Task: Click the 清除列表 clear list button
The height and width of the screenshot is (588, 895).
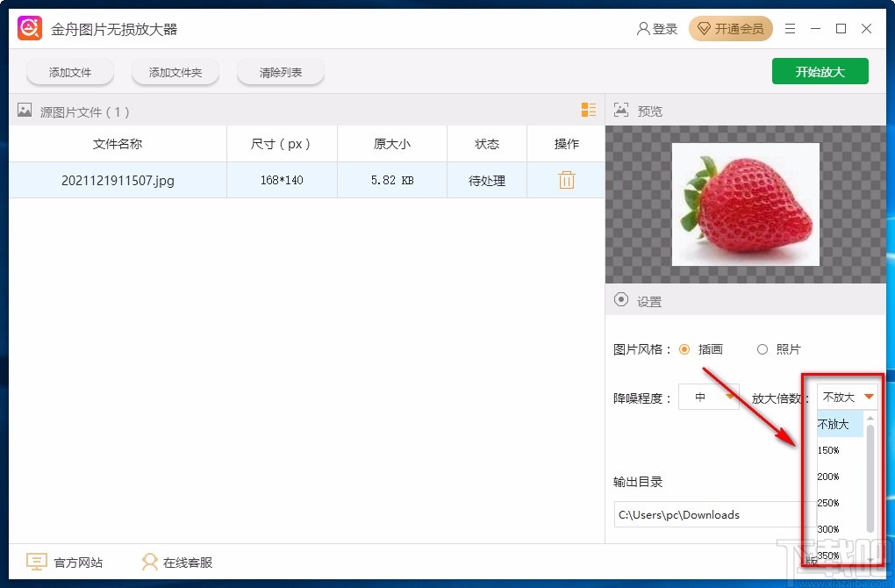Action: (x=280, y=73)
